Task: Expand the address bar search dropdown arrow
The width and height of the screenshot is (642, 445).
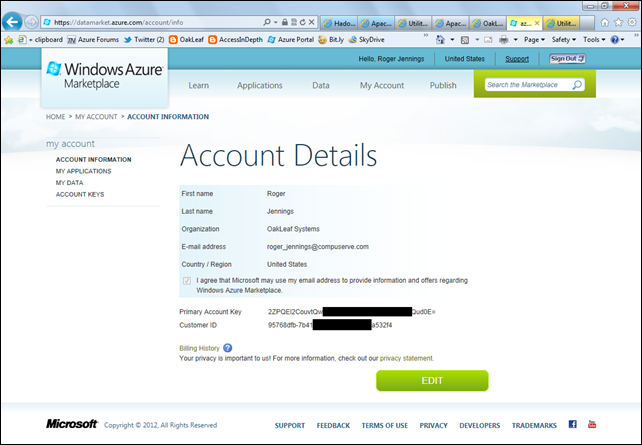Action: tap(276, 22)
